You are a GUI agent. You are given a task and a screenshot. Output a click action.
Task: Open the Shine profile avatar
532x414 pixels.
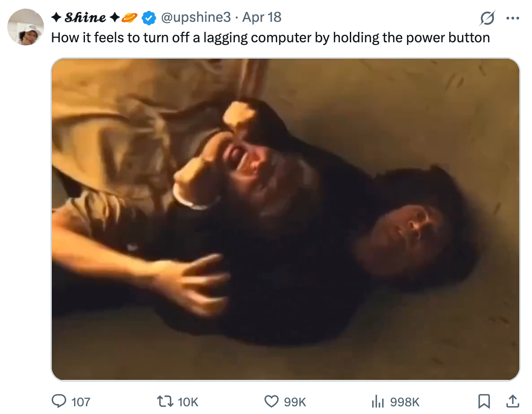[25, 27]
